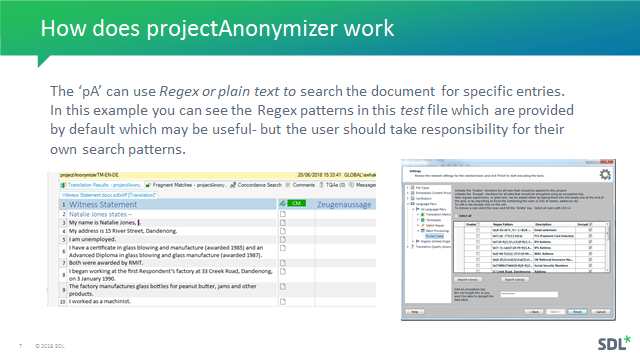The image size is (640, 360).
Task: Collapse the Language Pairs tree node
Action: coord(407,204)
